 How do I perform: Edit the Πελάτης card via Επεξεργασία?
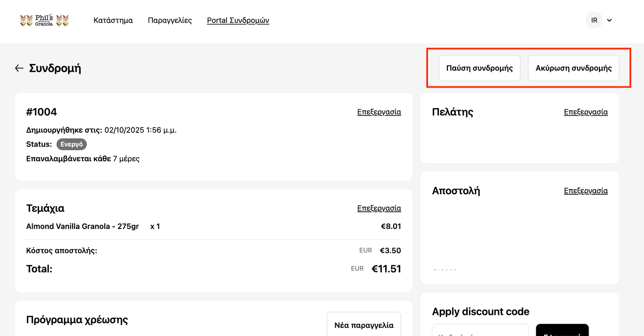[x=586, y=112]
